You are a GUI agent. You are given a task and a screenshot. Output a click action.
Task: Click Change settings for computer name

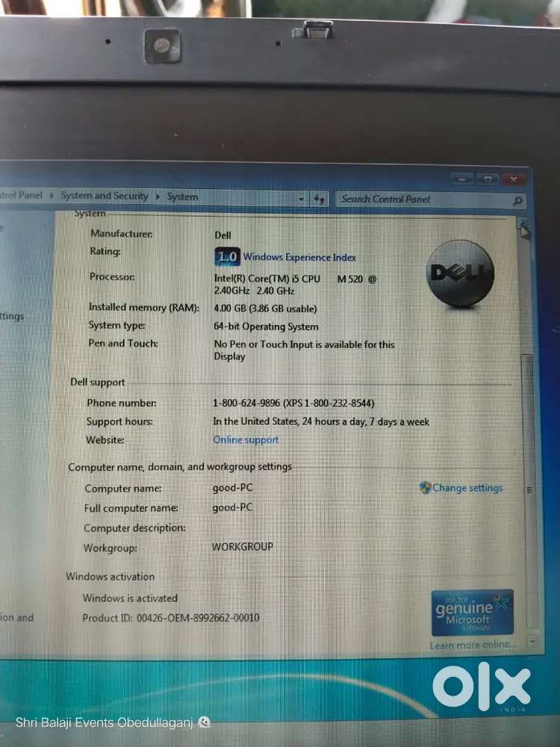click(467, 488)
